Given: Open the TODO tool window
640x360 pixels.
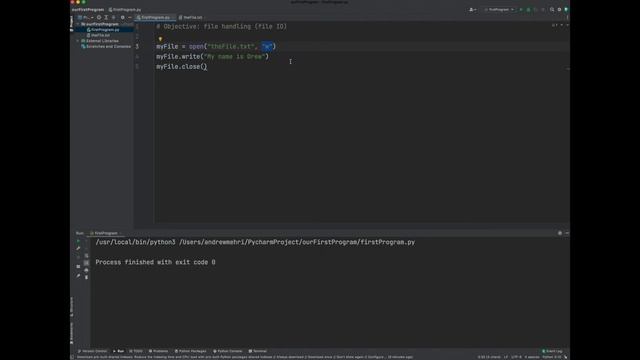Looking at the screenshot, I should pyautogui.click(x=136, y=351).
